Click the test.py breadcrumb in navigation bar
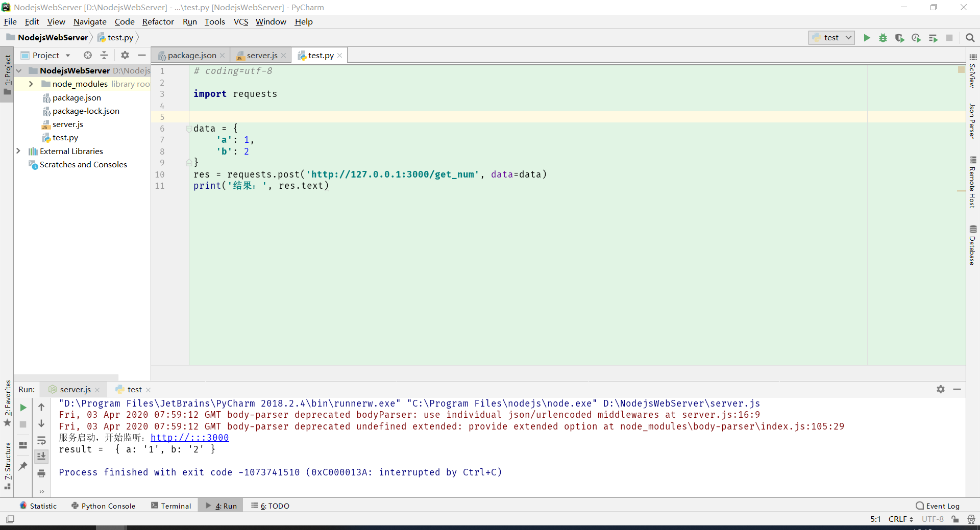This screenshot has width=980, height=530. tap(116, 38)
